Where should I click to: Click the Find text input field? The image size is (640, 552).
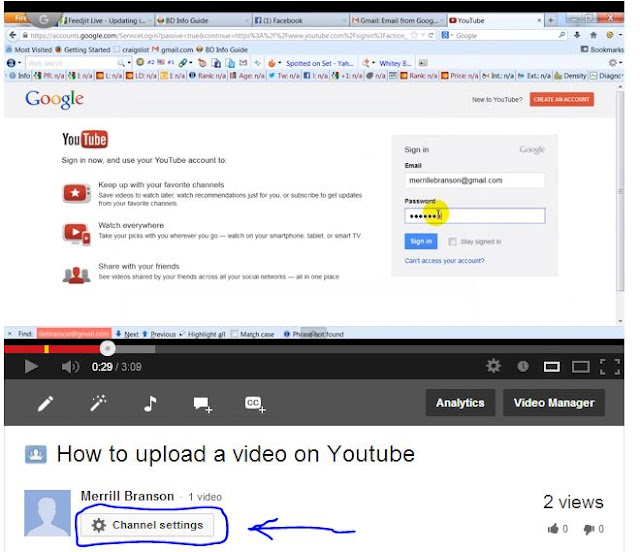tap(74, 334)
